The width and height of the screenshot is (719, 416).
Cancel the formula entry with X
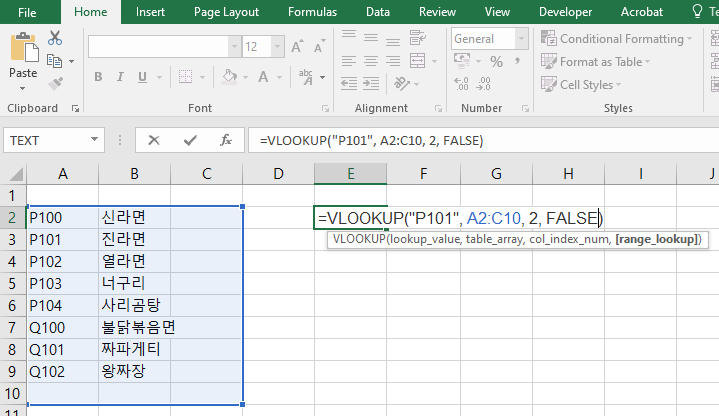point(154,140)
